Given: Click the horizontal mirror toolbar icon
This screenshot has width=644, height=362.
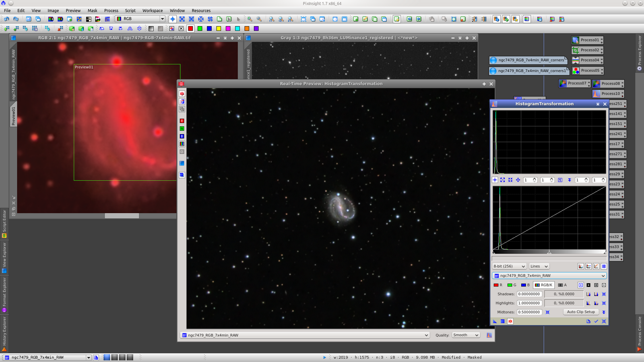Looking at the screenshot, I should 130,29.
